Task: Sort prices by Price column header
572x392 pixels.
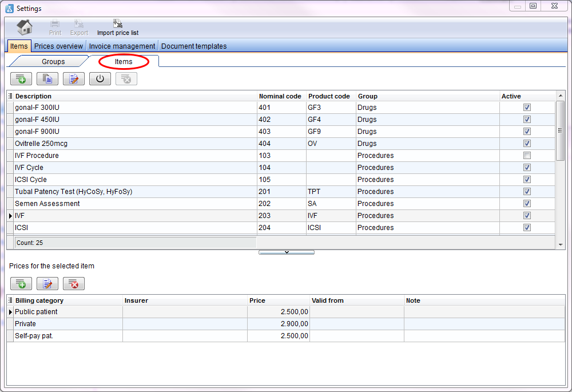Action: 279,300
